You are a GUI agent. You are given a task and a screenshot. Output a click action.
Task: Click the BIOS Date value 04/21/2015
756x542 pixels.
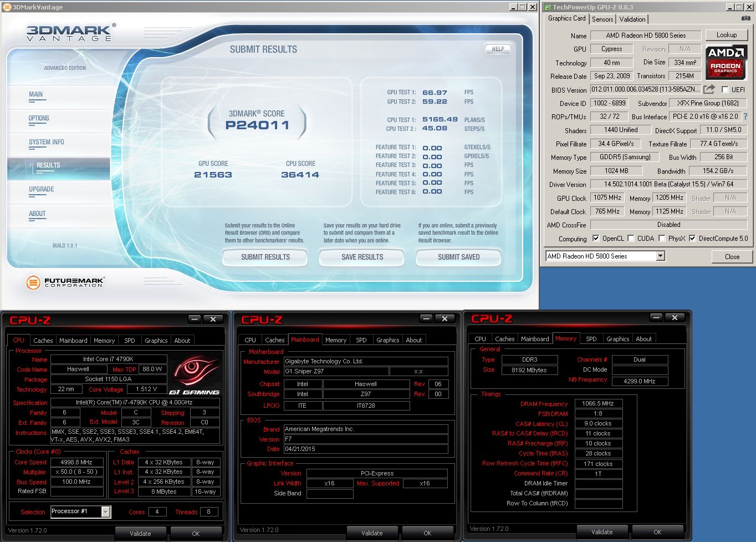click(x=366, y=449)
